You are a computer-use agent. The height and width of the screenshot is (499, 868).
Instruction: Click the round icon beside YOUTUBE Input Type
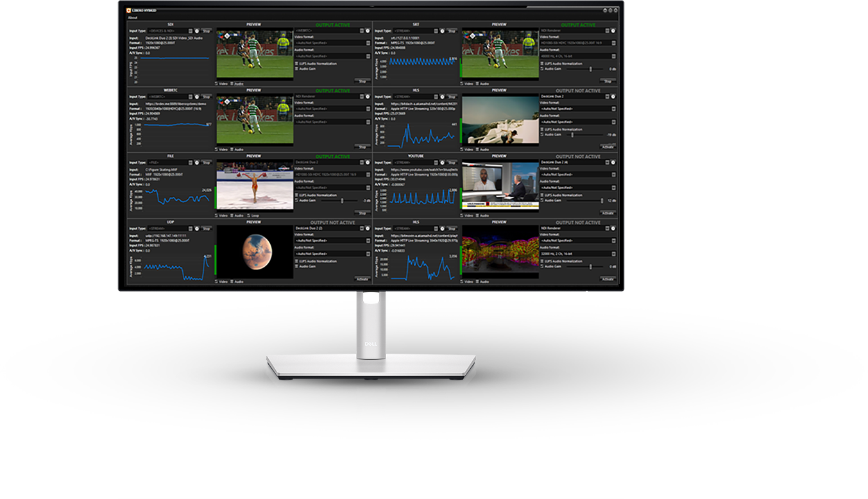coord(441,162)
